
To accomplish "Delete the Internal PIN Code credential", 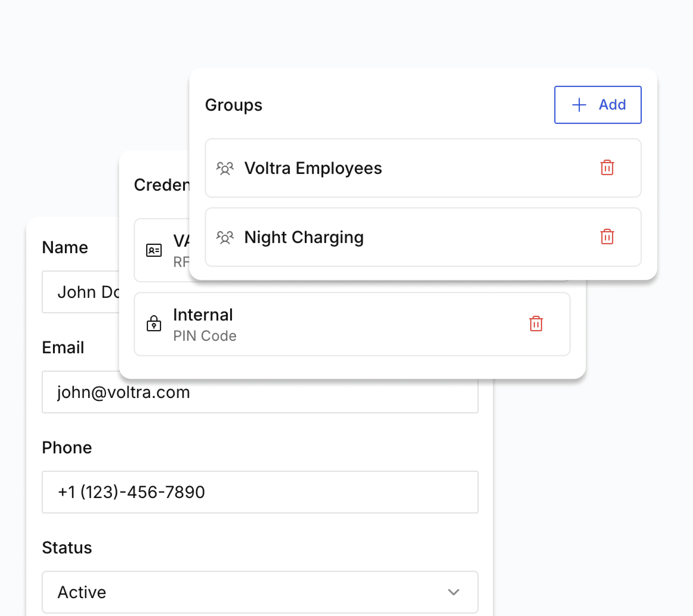I will click(536, 323).
